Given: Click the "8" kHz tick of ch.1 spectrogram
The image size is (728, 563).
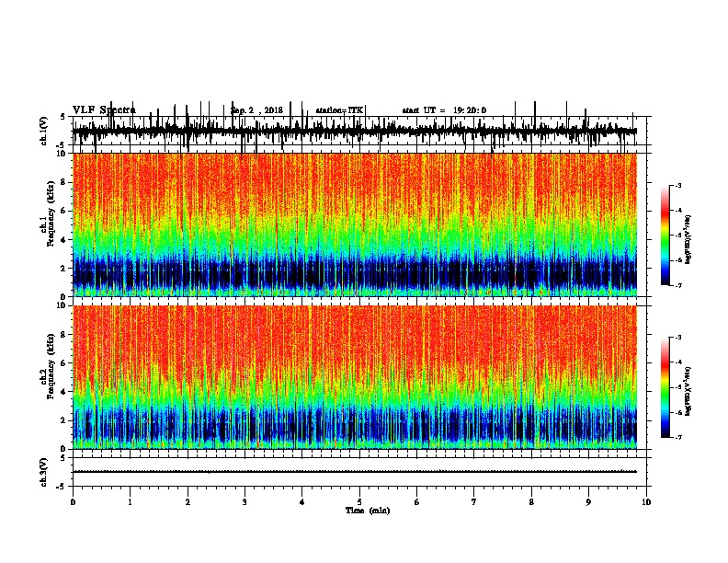Looking at the screenshot, I should pos(63,182).
